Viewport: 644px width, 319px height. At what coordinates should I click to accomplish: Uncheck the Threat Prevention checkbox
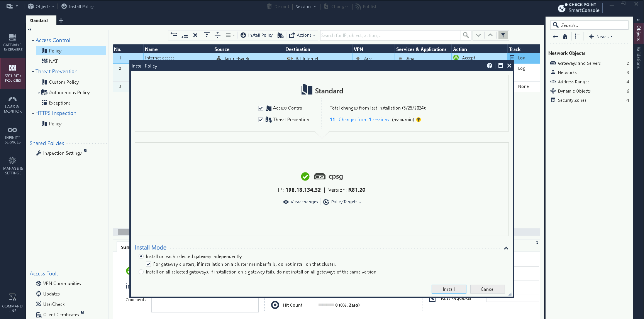click(x=261, y=120)
